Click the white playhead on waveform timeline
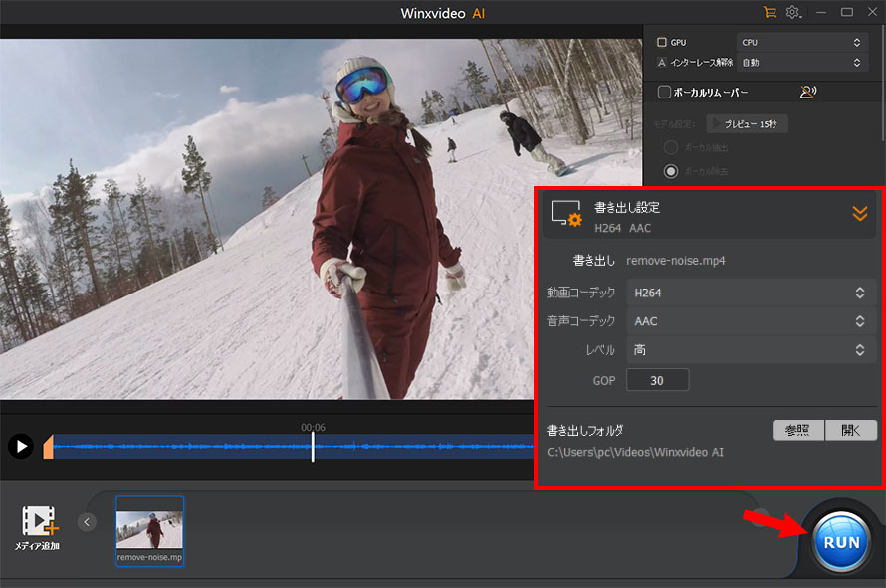 point(313,446)
